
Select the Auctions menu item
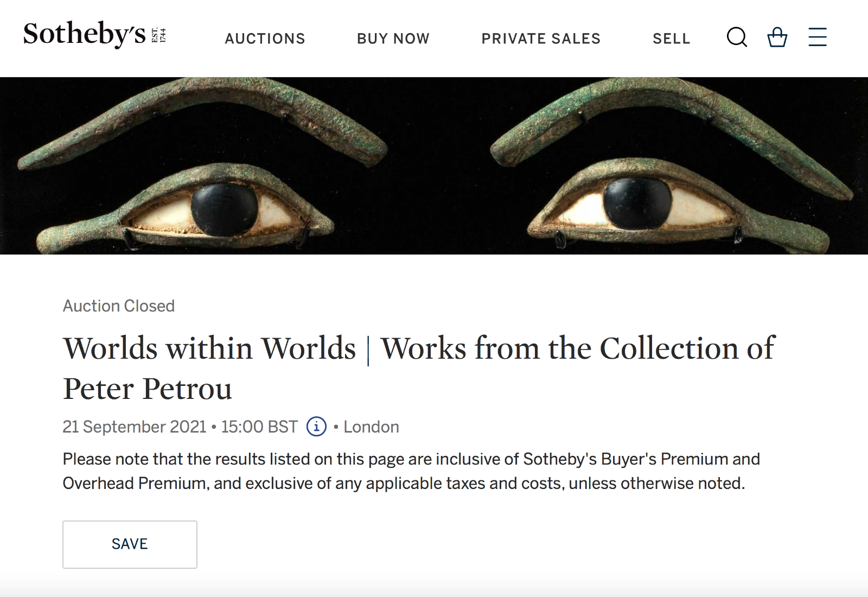coord(265,39)
